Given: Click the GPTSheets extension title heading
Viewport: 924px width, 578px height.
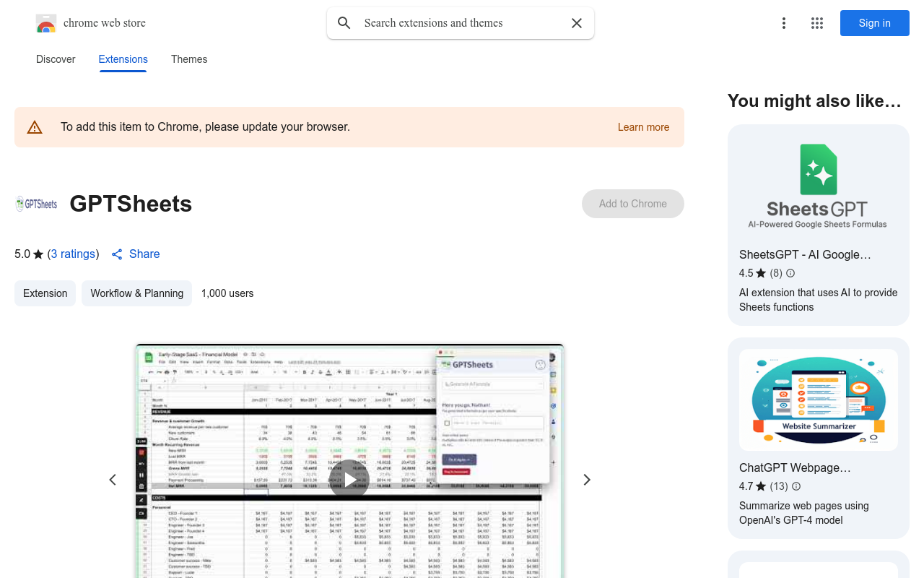Looking at the screenshot, I should 131,204.
